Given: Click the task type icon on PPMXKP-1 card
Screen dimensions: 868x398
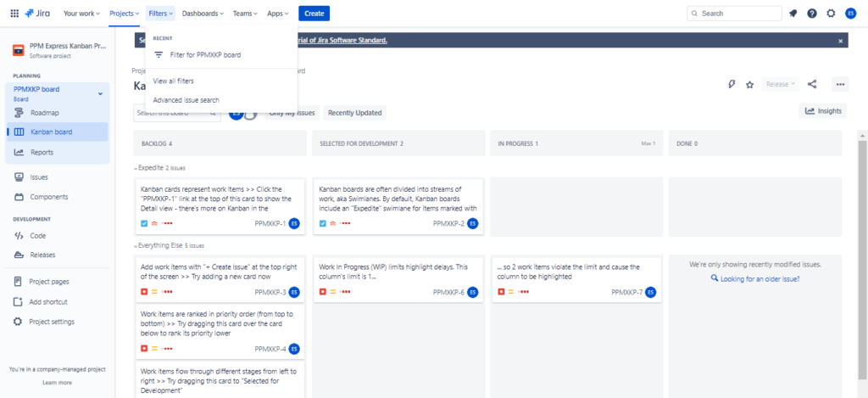Looking at the screenshot, I should click(144, 223).
